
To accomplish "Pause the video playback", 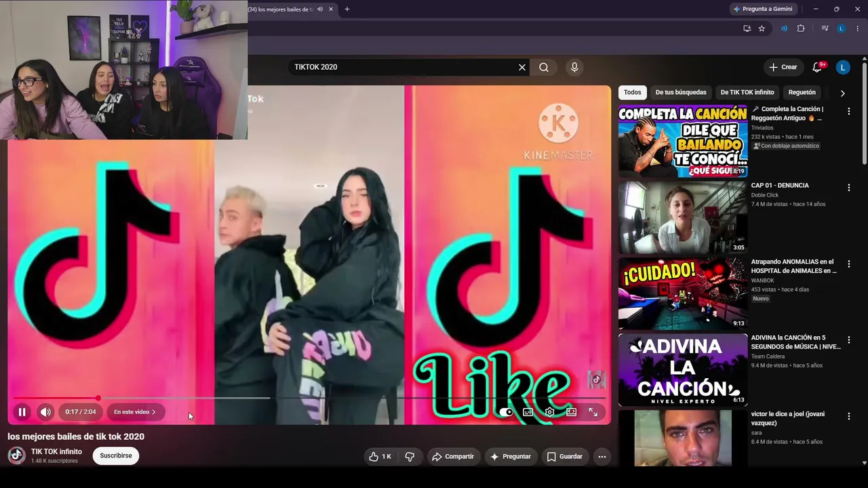I will tap(22, 412).
